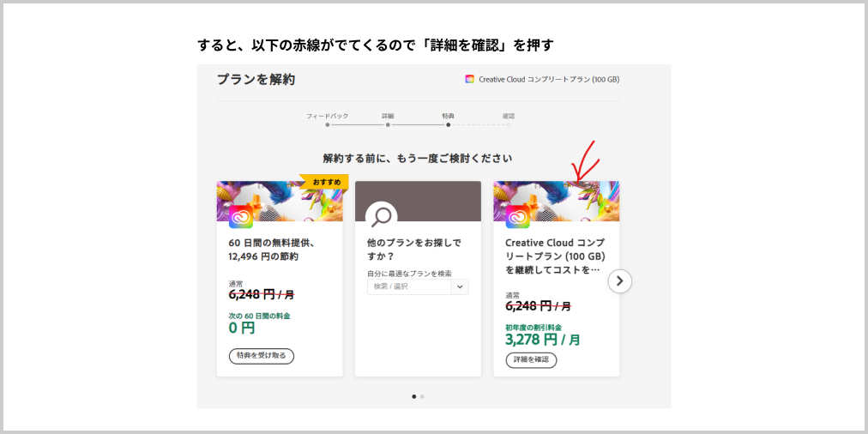The image size is (868, 434).
Task: Click banner image on the 60 日間 offer card
Action: (x=280, y=201)
